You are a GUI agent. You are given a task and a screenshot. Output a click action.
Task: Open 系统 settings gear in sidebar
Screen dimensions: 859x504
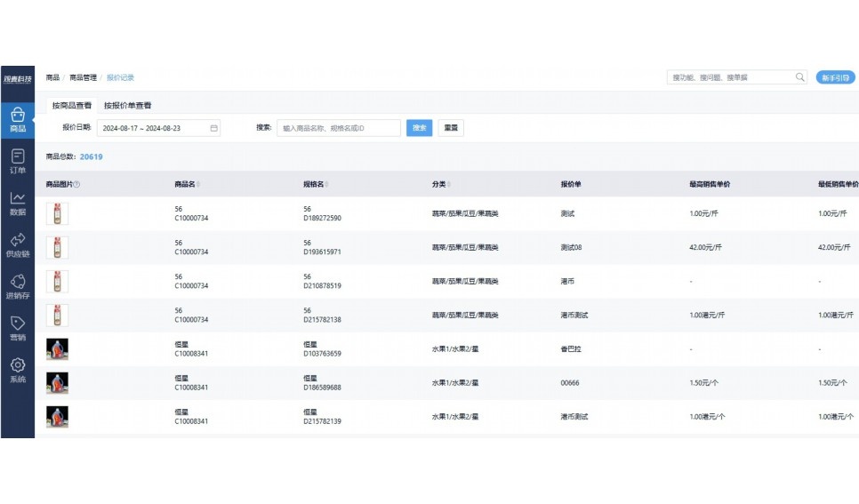coord(17,371)
